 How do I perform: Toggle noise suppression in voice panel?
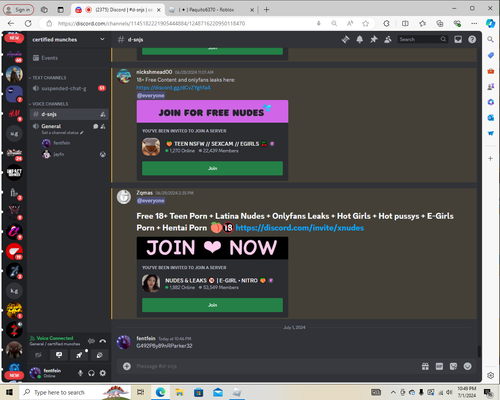(91, 341)
